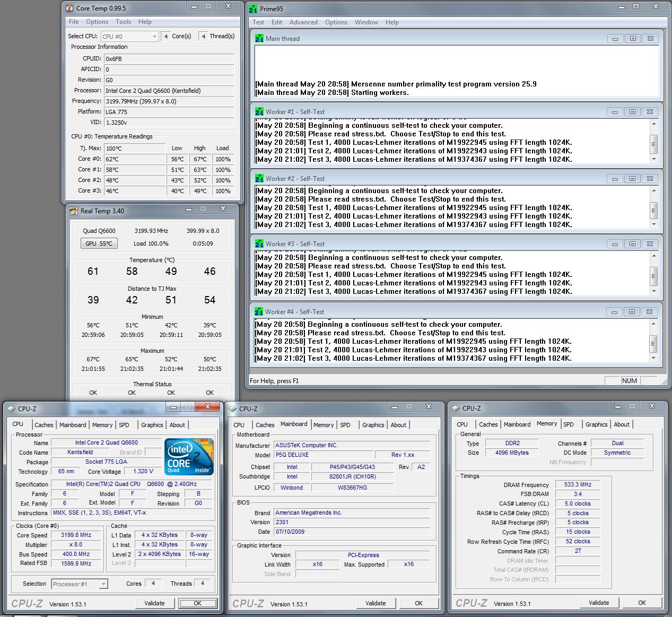
Task: Open the Help menu in Prime95
Action: point(392,22)
